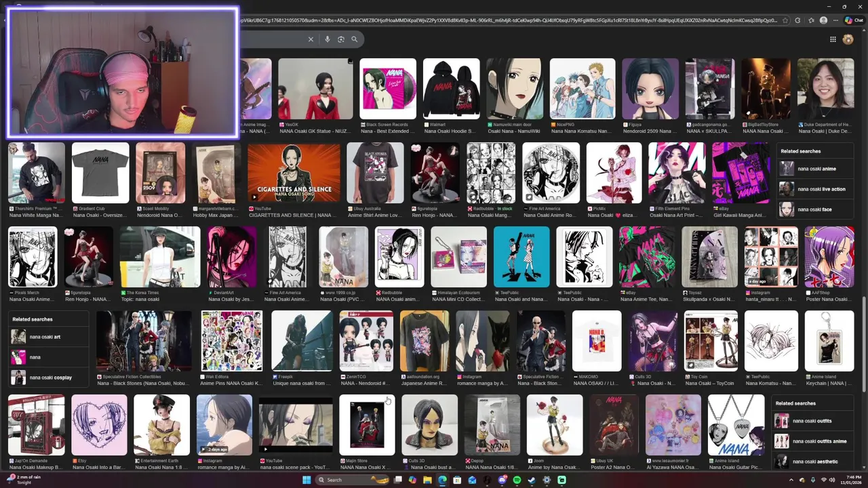Screen dimensions: 868x488
Task: Open the Korea Times nana osaki image
Action: (x=160, y=257)
